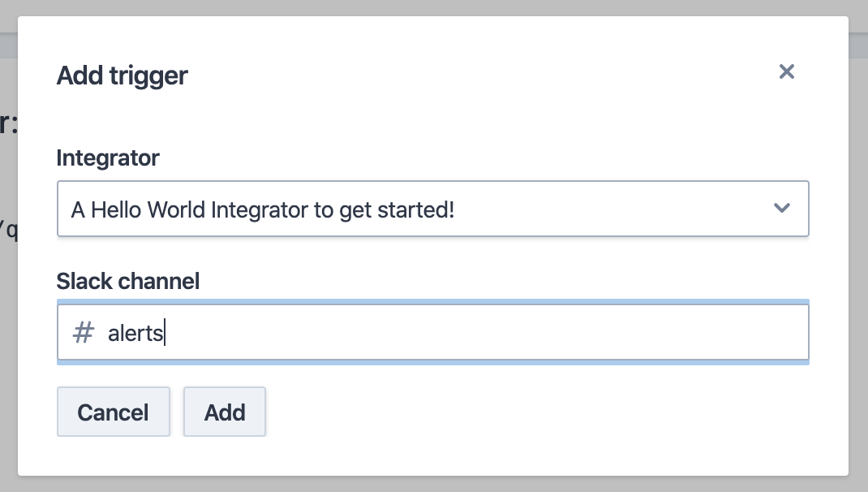Click the hash symbol in Slack channel field
The image size is (868, 492).
(x=83, y=332)
